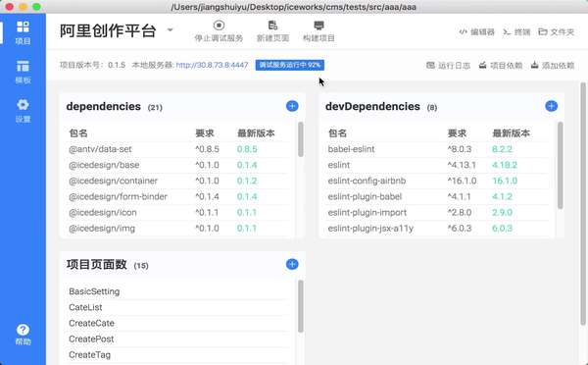Select the babel-eslint package row
The width and height of the screenshot is (588, 365).
(x=438, y=149)
